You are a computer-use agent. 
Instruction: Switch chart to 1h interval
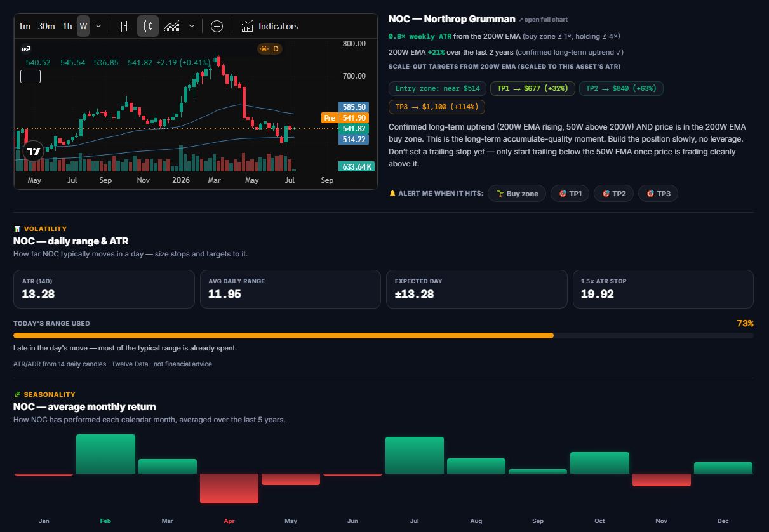tap(67, 26)
